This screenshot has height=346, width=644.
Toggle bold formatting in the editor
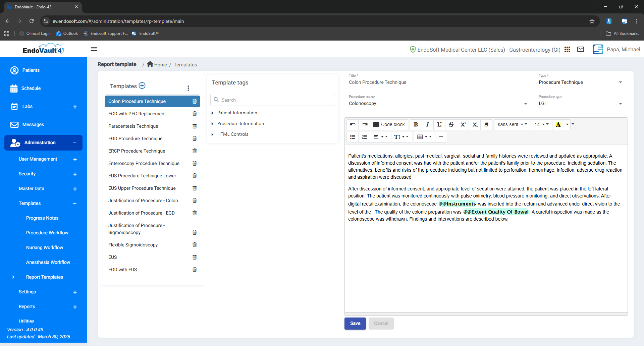pos(416,124)
